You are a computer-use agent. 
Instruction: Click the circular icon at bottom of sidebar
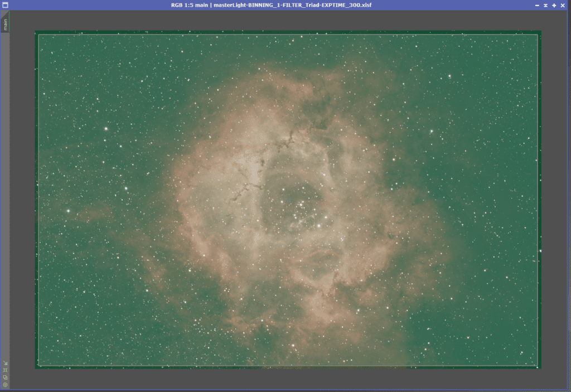point(5,385)
